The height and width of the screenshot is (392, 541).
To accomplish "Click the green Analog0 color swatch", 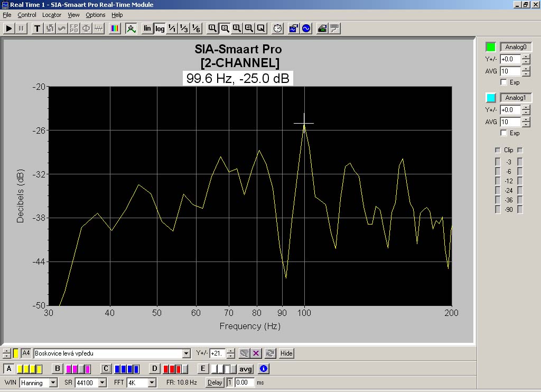I will click(490, 47).
